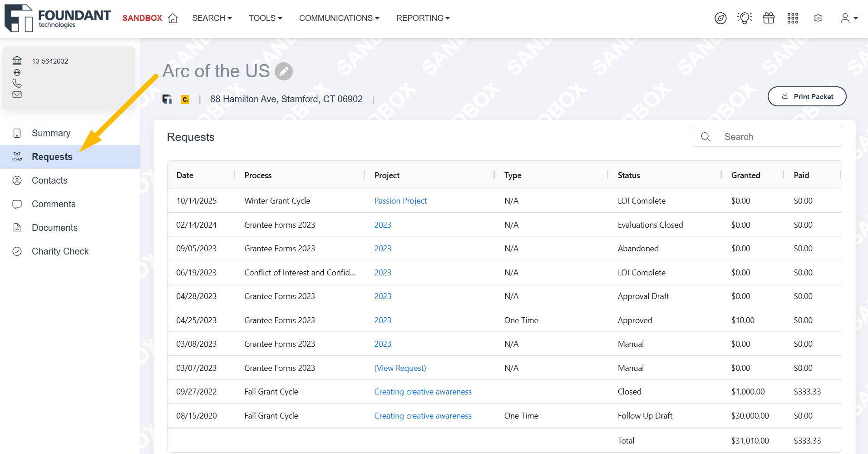This screenshot has height=454, width=868.
Task: Click the $1,000.00 granted amount
Action: 748,392
